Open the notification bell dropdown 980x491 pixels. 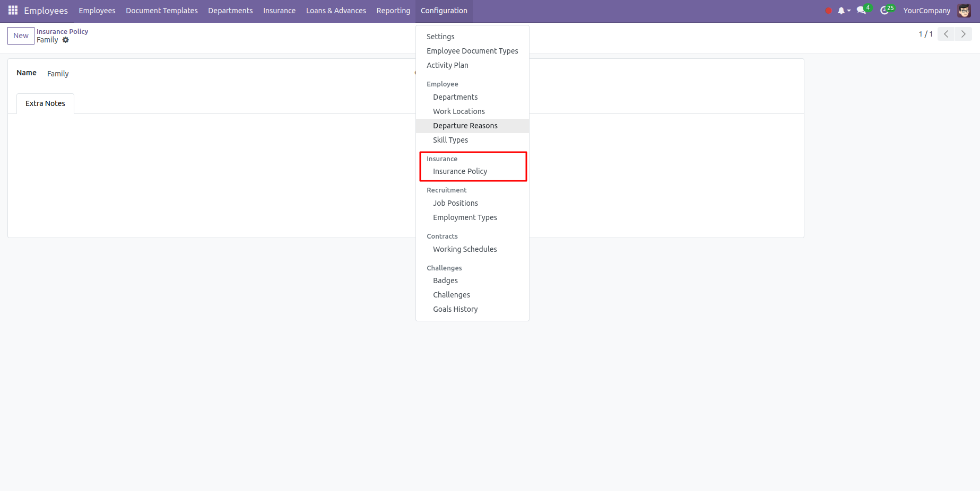tap(844, 11)
